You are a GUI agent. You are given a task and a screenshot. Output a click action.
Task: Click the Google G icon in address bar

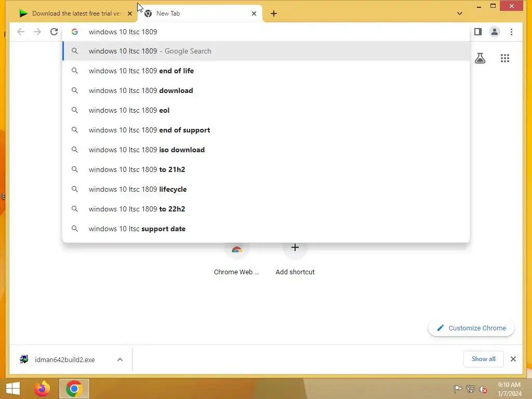[75, 32]
